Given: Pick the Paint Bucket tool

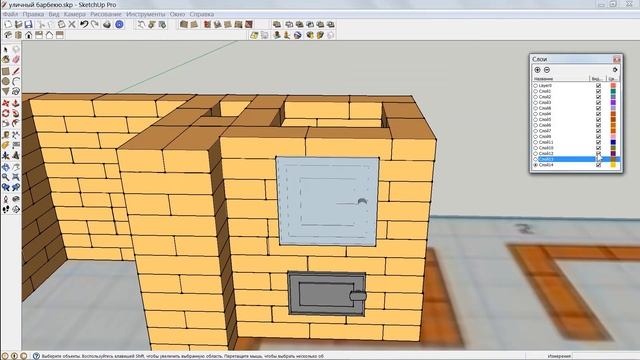Looking at the screenshot, I should point(5,60).
